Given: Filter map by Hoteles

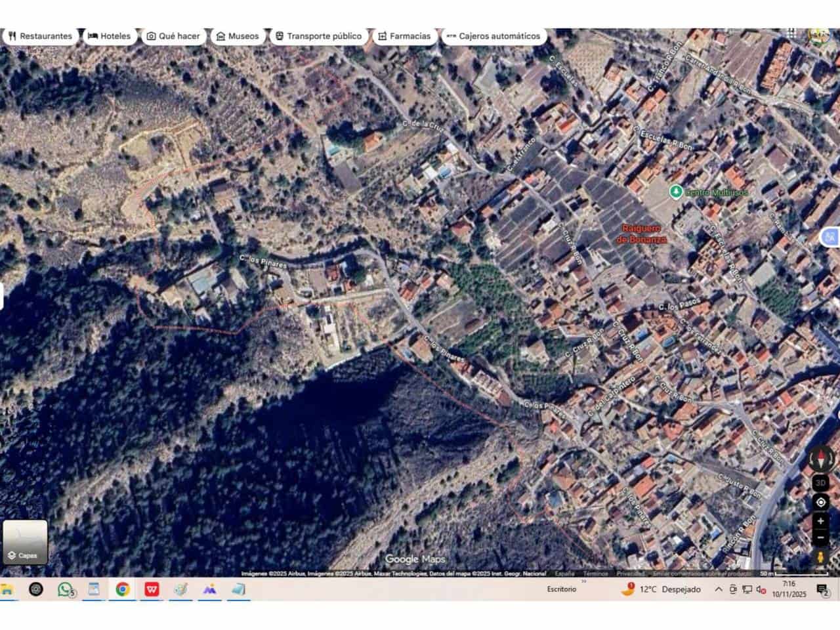Looking at the screenshot, I should pos(109,36).
